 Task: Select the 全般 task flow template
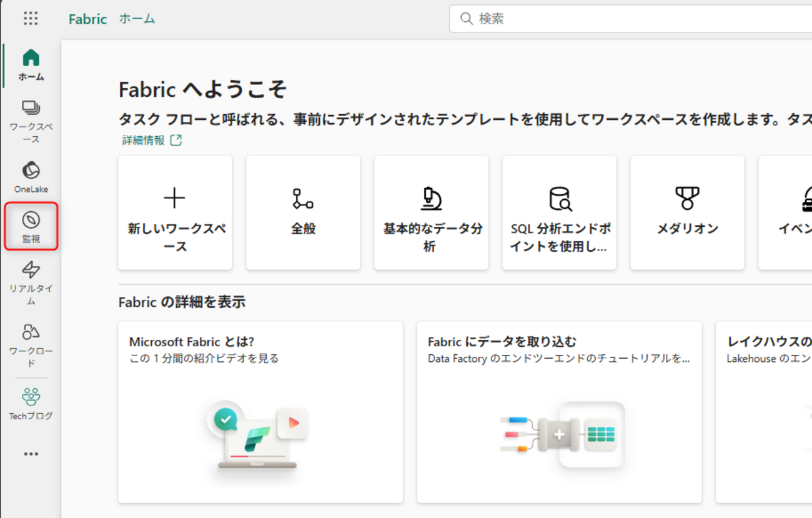(x=303, y=213)
